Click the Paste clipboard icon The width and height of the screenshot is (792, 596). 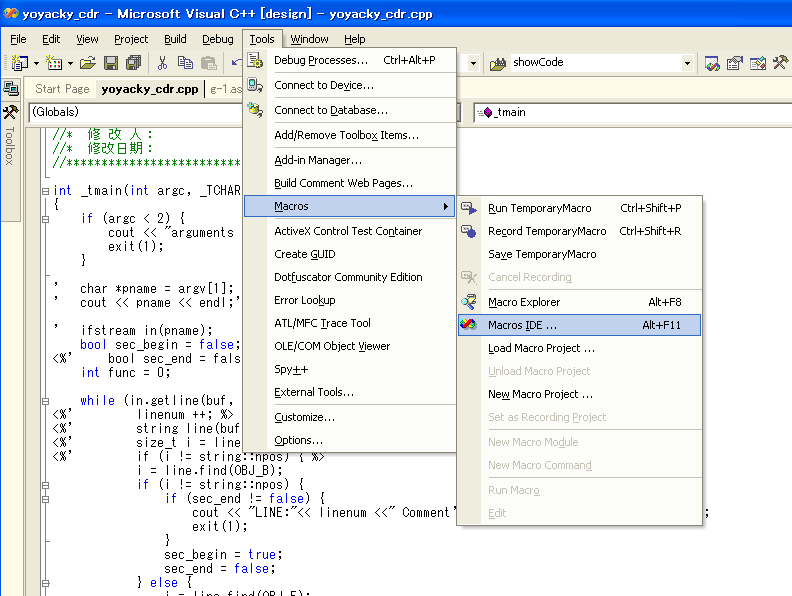tap(209, 63)
